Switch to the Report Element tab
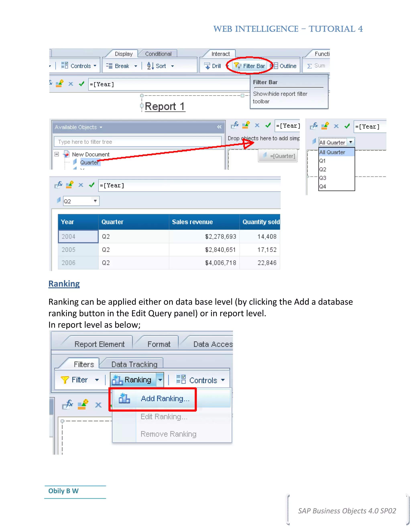411x532 pixels. pyautogui.click(x=99, y=344)
